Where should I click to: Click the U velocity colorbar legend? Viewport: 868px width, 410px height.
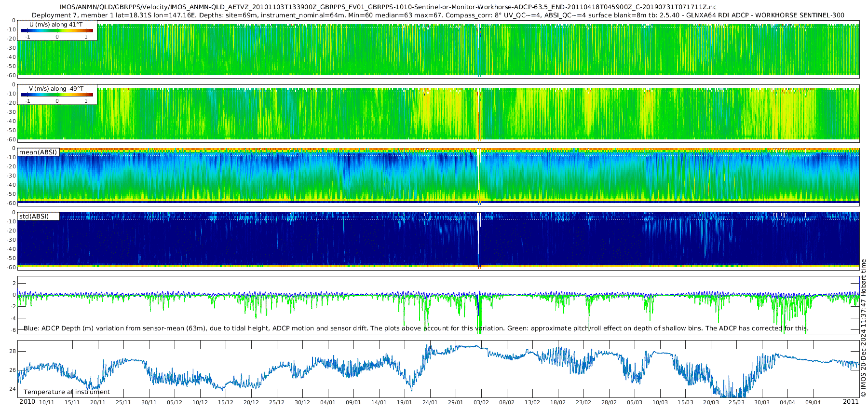click(57, 30)
